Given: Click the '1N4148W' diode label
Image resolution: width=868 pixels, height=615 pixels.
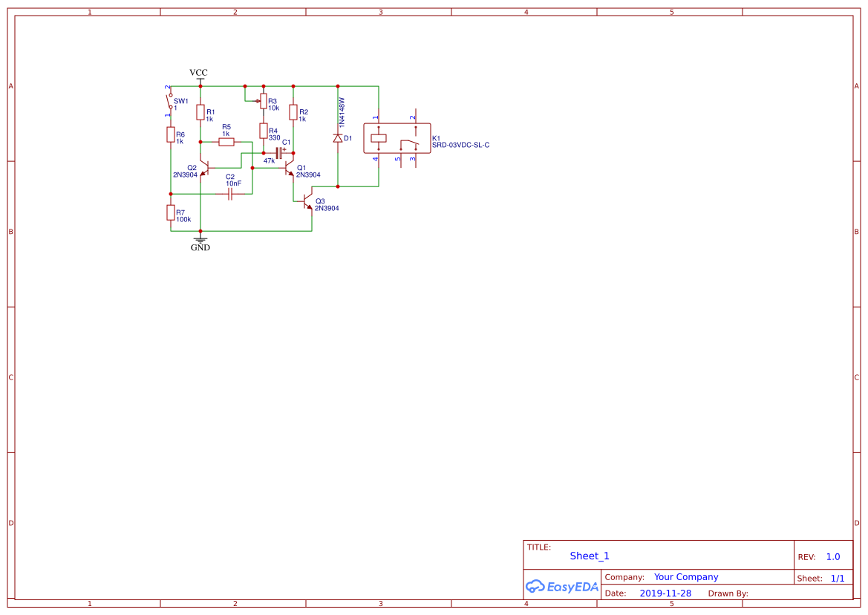Looking at the screenshot, I should tap(342, 113).
